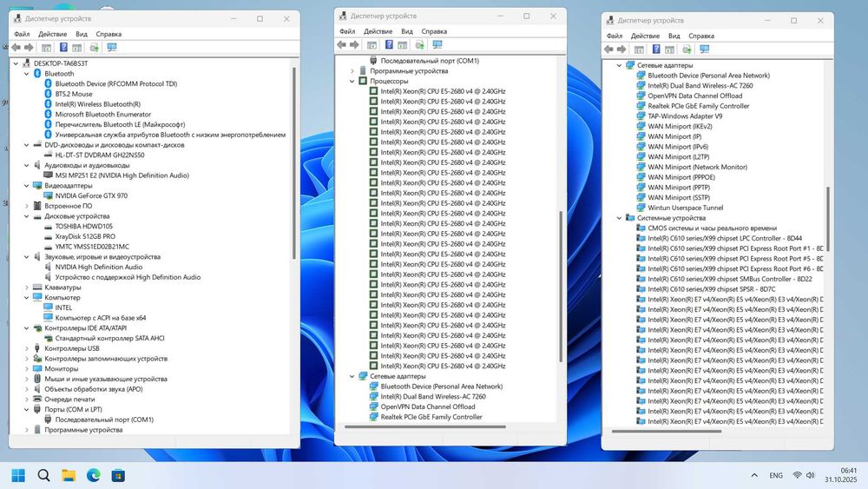868x489 pixels.
Task: Click the NVIDIA GeForce GTX 970 adapter icon
Action: pos(48,196)
